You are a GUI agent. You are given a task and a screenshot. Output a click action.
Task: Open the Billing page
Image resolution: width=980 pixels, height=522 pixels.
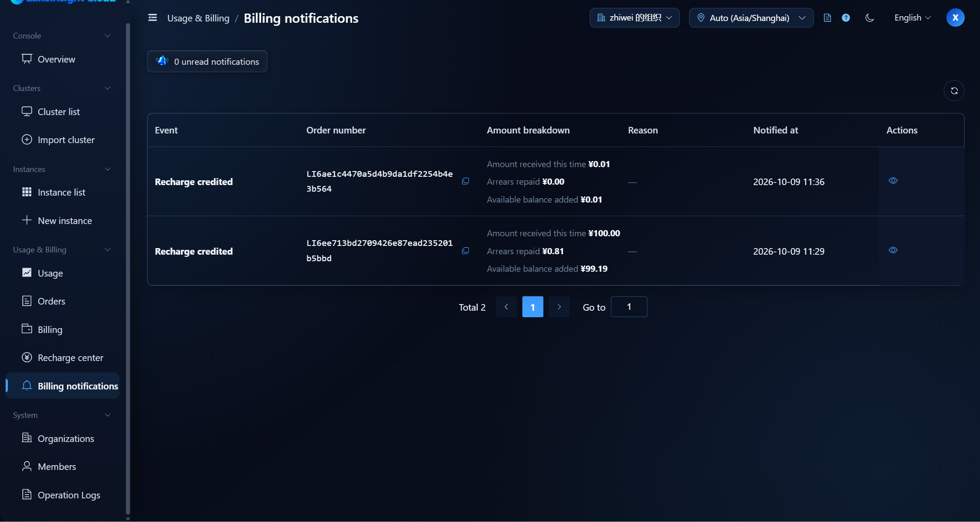tap(62, 329)
